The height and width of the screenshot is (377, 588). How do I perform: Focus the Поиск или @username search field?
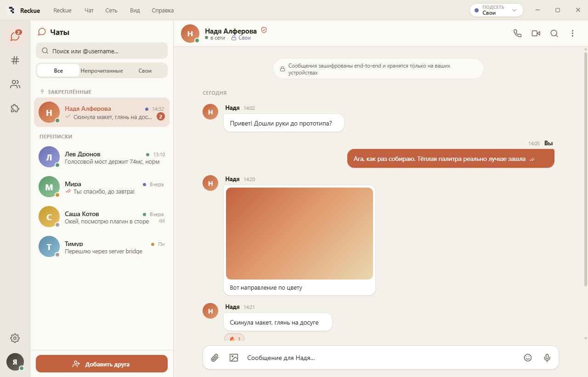tap(102, 51)
